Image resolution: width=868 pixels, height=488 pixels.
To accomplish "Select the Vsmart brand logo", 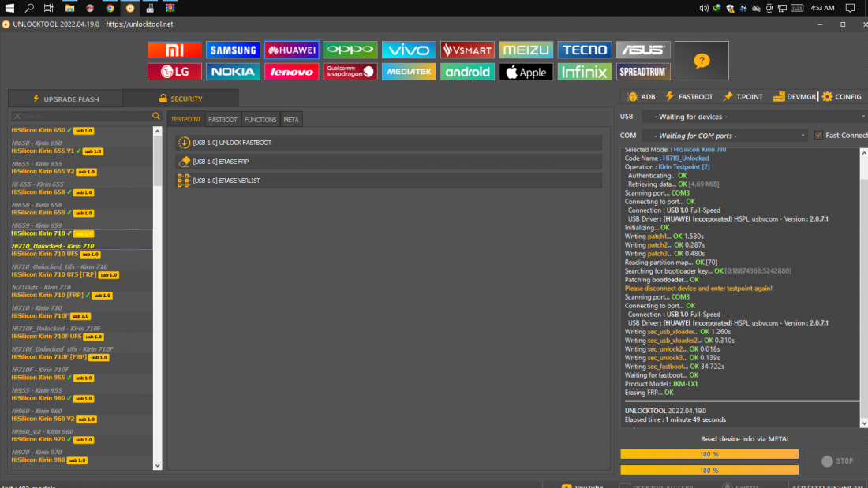I will click(467, 50).
